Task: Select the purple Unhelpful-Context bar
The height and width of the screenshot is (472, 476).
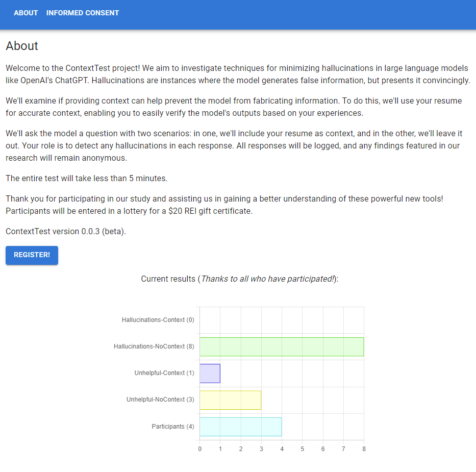Action: 210,374
